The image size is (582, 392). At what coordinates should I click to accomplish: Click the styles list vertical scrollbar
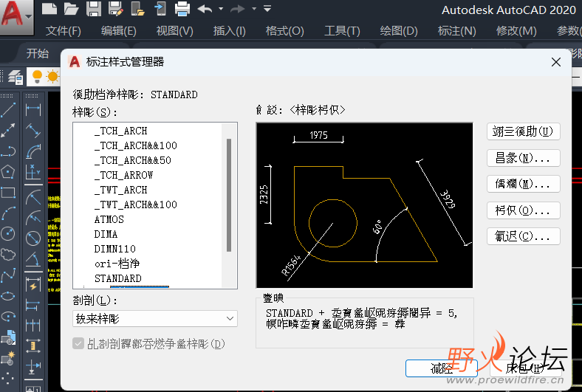click(x=229, y=195)
